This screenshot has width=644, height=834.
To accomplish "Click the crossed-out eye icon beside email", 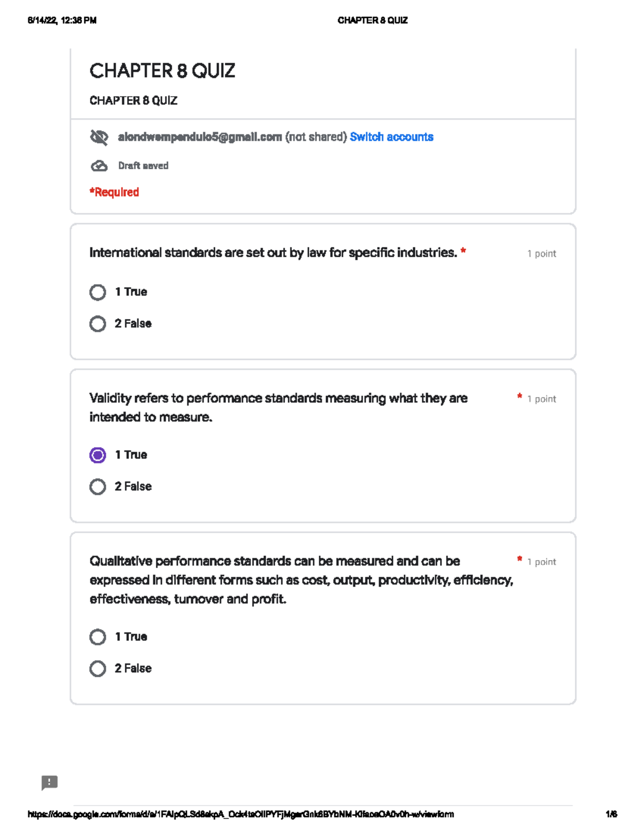I will [99, 137].
